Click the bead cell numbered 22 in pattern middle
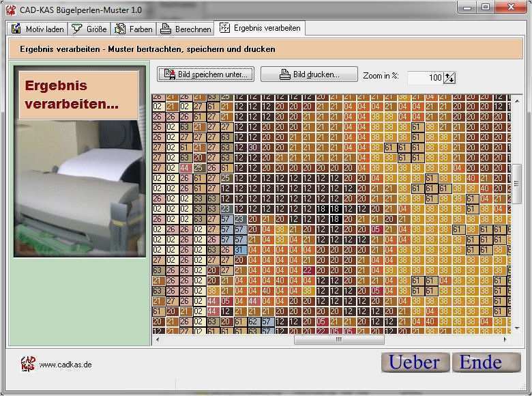The image size is (532, 396). coord(308,270)
